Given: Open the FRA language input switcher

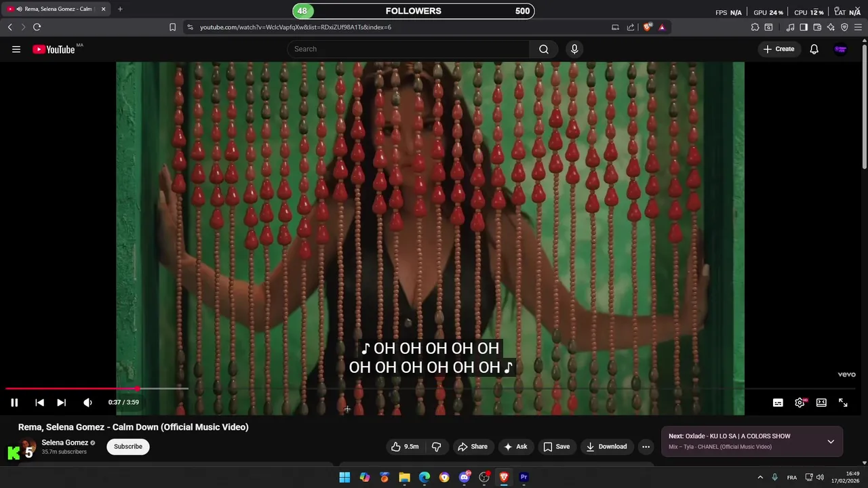Looking at the screenshot, I should coord(792,477).
